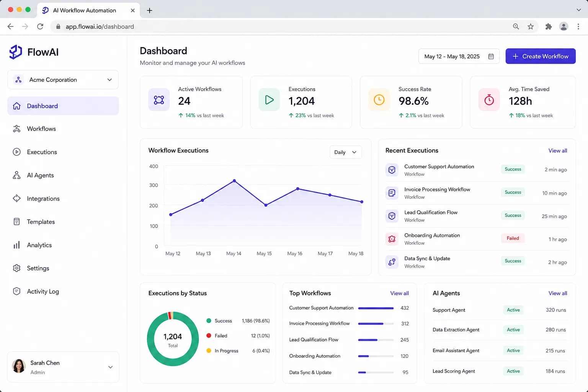Viewport: 588px width, 392px height.
Task: Open Integrations in the sidebar
Action: point(63,198)
